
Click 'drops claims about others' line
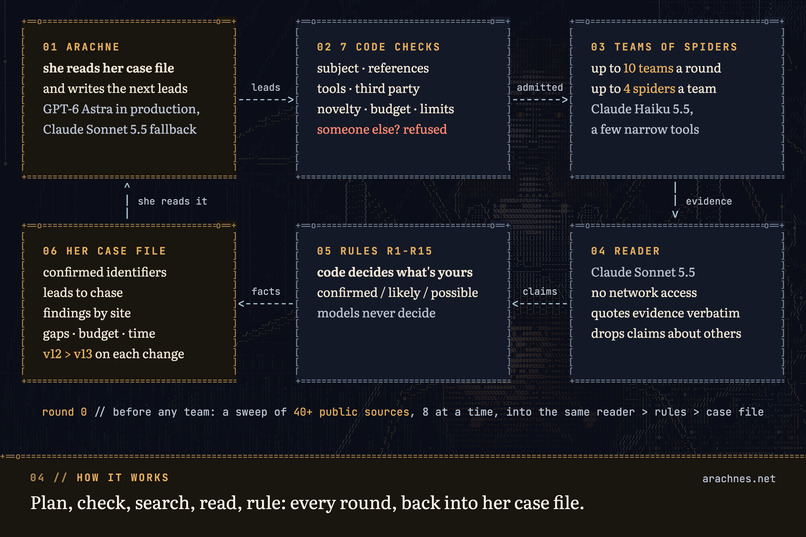(x=666, y=334)
